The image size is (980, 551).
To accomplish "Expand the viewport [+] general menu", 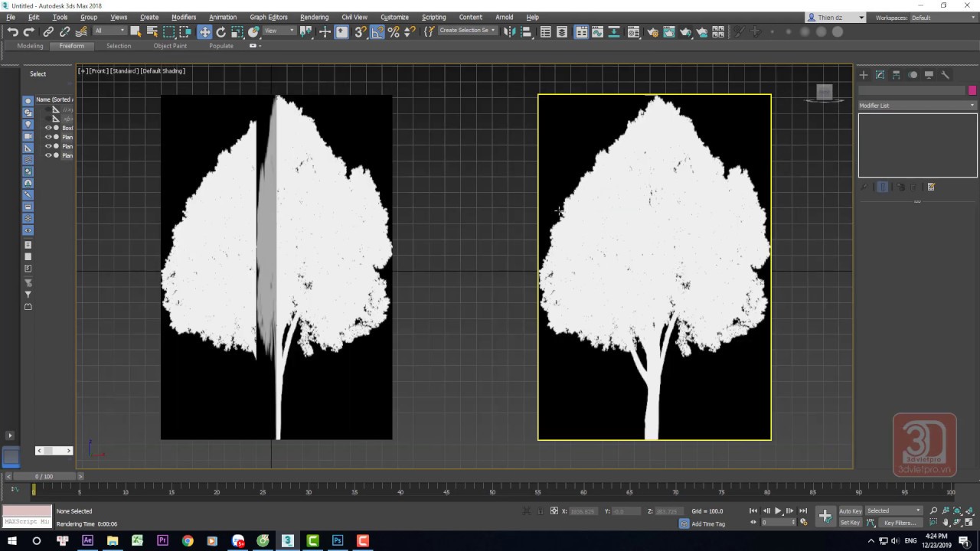I will point(83,71).
